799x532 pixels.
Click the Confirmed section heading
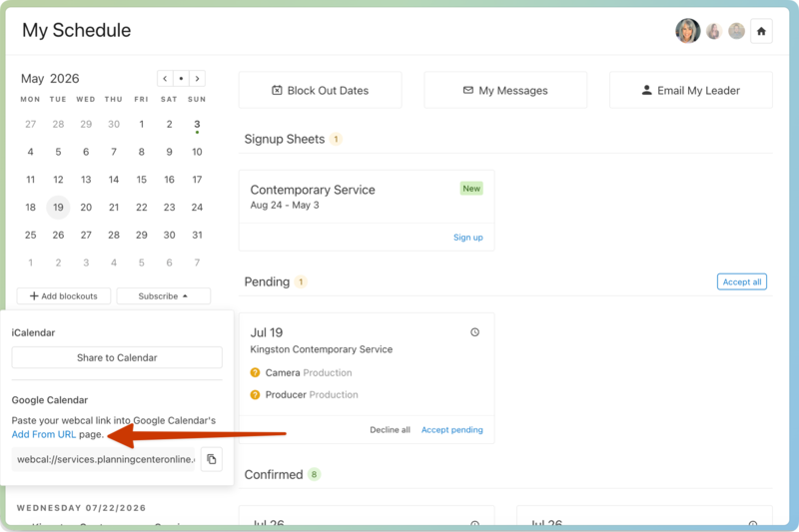pos(274,474)
